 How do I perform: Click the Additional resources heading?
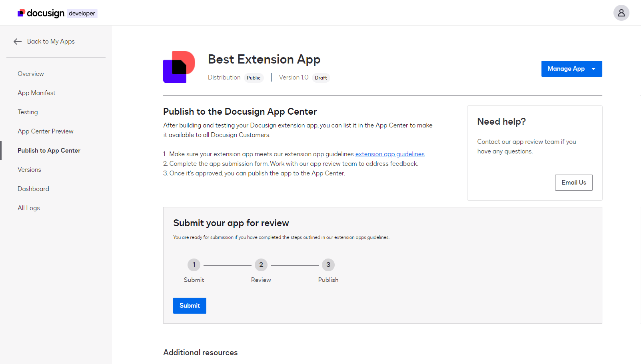click(x=200, y=352)
